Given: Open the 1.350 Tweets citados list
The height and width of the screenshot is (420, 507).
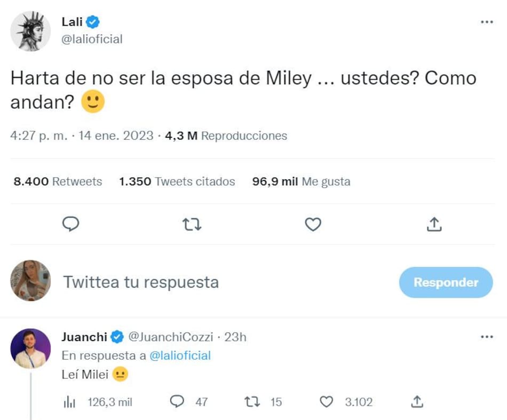Looking at the screenshot, I should coord(177,181).
